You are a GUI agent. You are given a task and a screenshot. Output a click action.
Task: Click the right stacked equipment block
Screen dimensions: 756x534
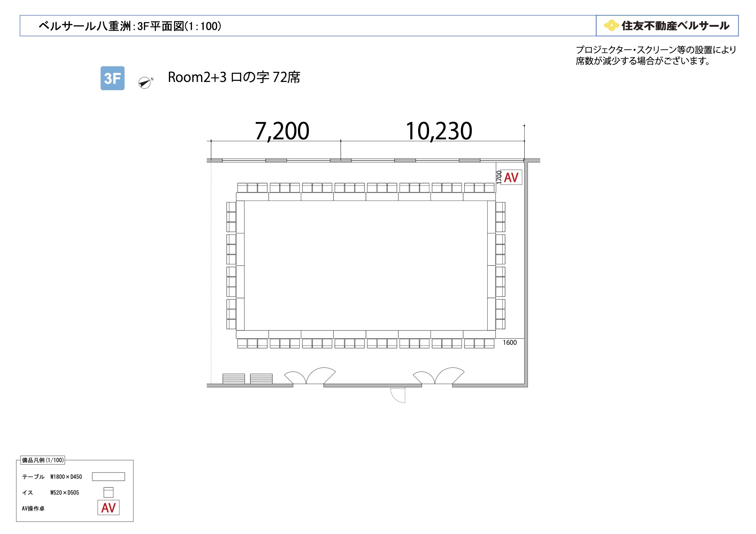click(x=261, y=378)
